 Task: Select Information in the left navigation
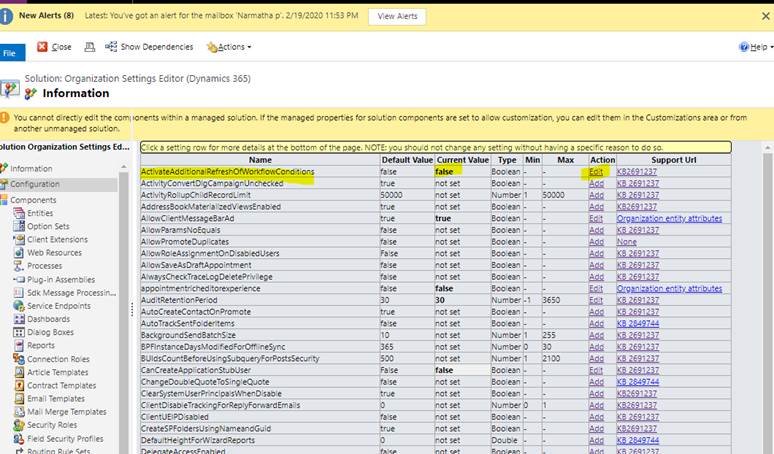(31, 169)
